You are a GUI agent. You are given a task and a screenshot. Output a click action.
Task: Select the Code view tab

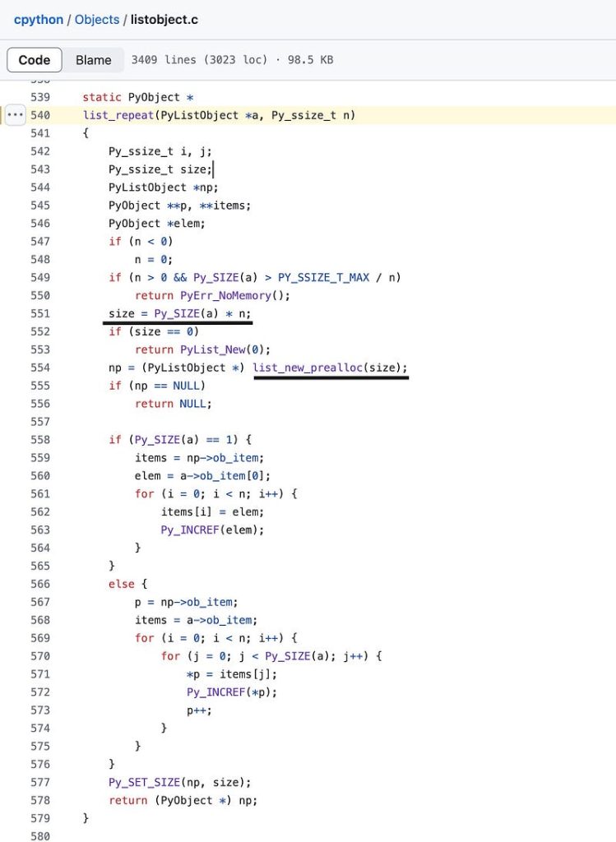pyautogui.click(x=35, y=60)
